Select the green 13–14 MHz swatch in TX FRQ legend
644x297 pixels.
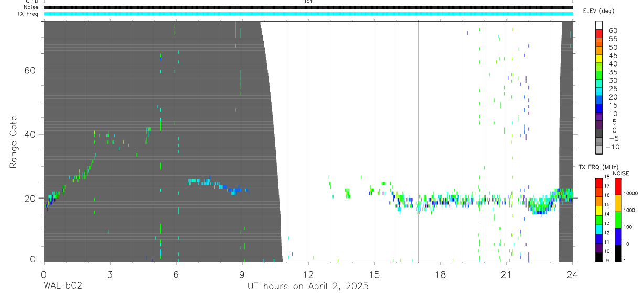click(599, 219)
